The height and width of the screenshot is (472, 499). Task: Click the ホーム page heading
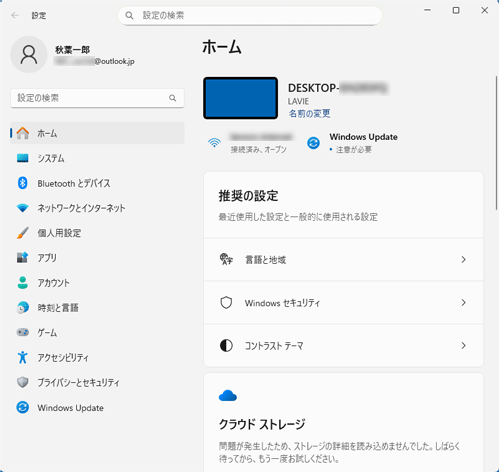pyautogui.click(x=222, y=47)
